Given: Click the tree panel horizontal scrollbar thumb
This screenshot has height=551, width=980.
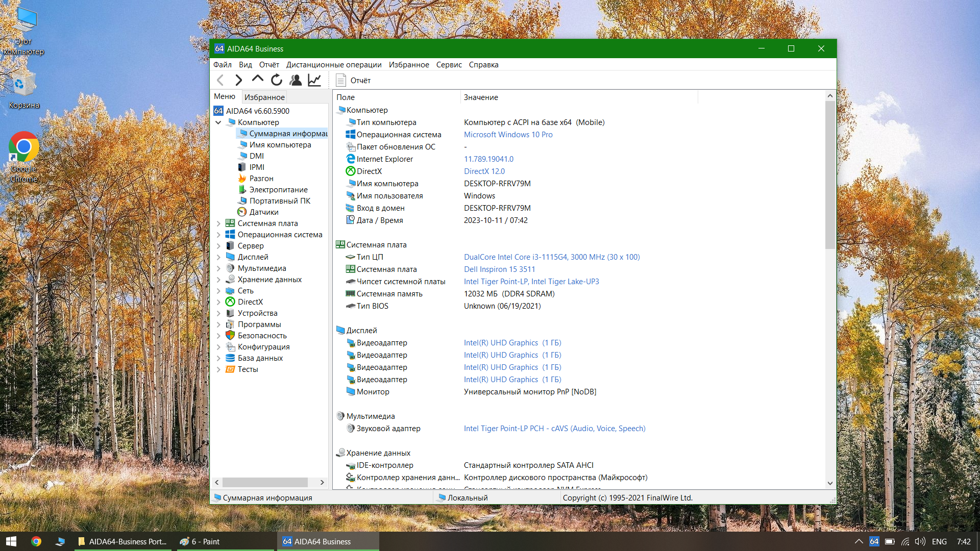Looking at the screenshot, I should tap(265, 482).
